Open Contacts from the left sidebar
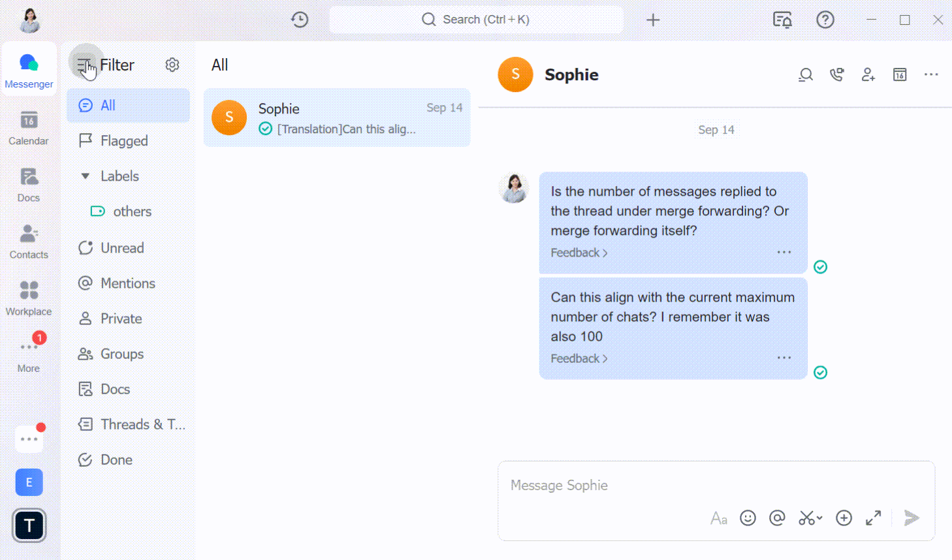 pyautogui.click(x=29, y=240)
